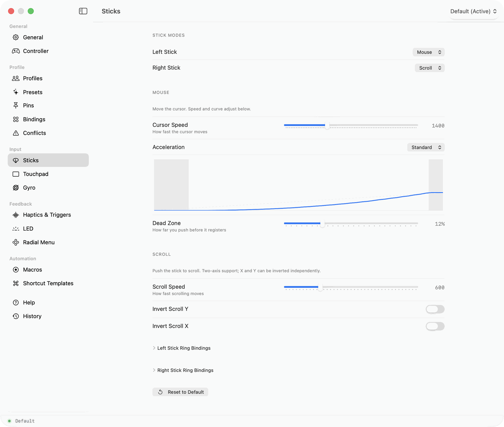Open the General settings page

[48, 37]
